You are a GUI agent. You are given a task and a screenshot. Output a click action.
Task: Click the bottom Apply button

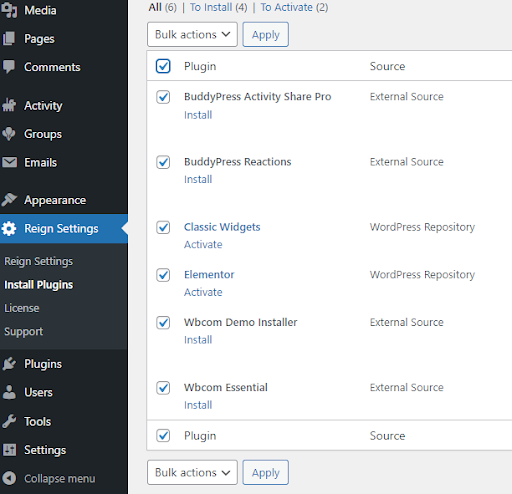265,472
